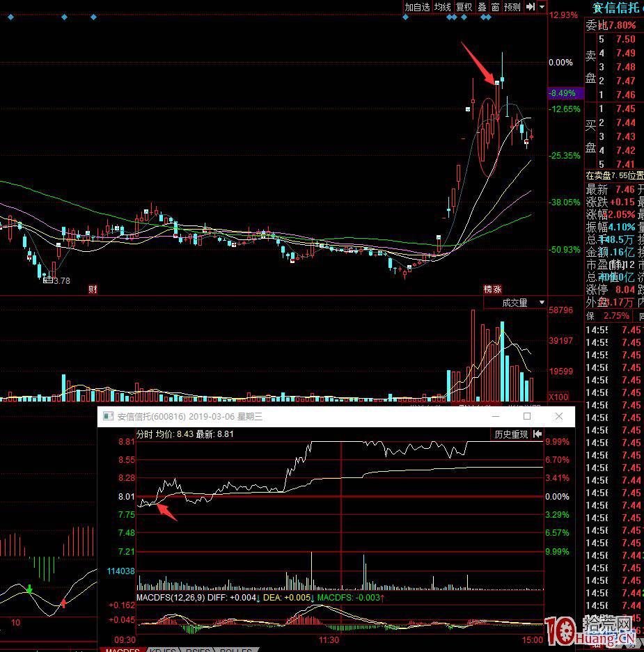644x652 pixels.
Task: Click sell level 1 price 7.46
Action: 626,95
